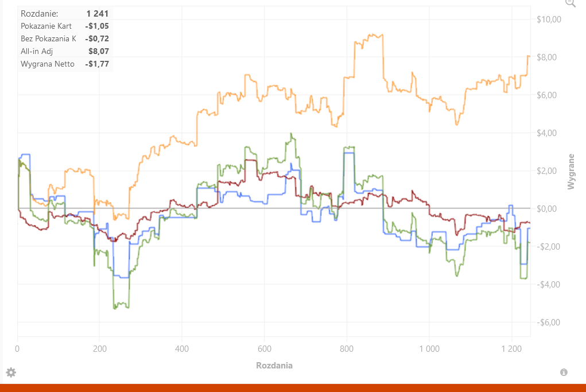Toggle the All-in Adj legend entry
The image size is (586, 392).
pos(37,51)
